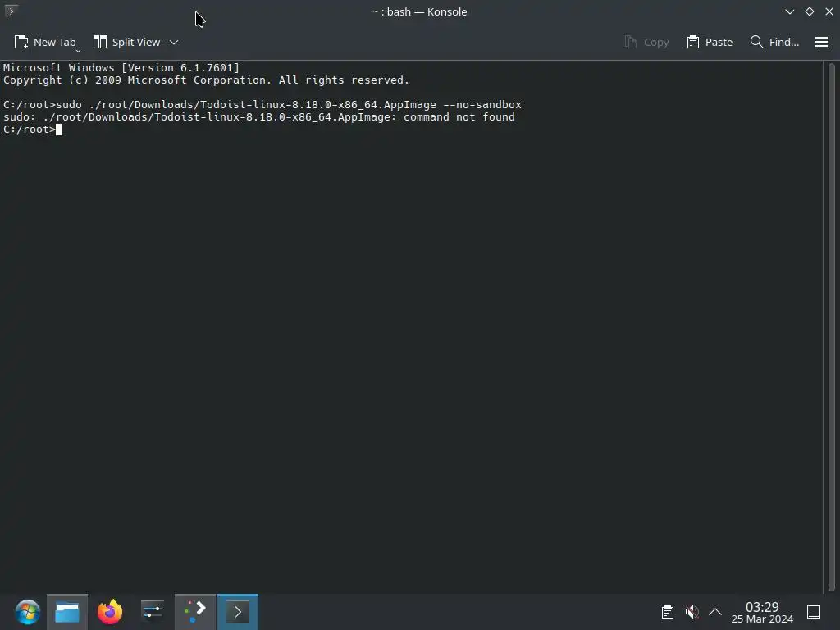The height and width of the screenshot is (630, 840).
Task: Open the clipboard tray icon
Action: (668, 612)
